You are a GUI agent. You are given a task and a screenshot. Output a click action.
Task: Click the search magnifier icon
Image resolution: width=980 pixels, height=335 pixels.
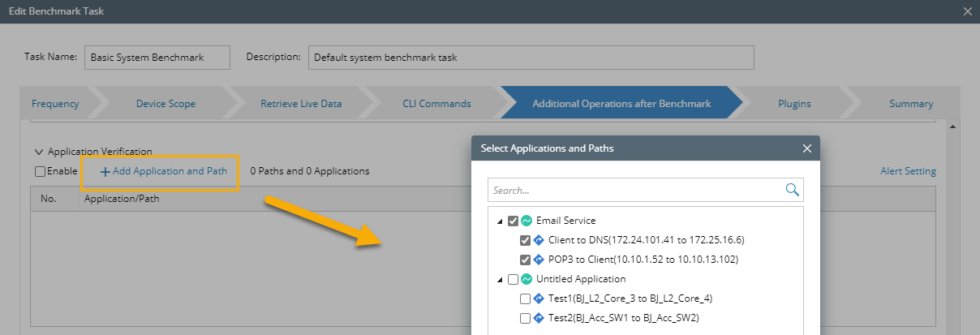click(793, 190)
